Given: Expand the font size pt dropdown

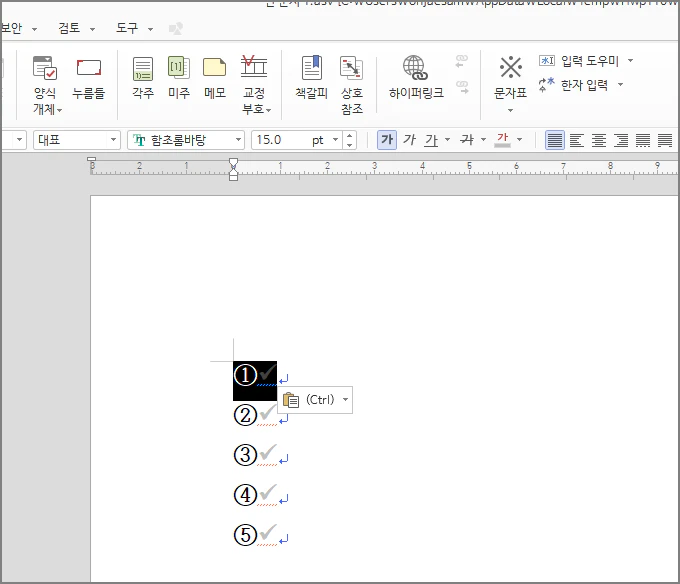Looking at the screenshot, I should tap(335, 140).
